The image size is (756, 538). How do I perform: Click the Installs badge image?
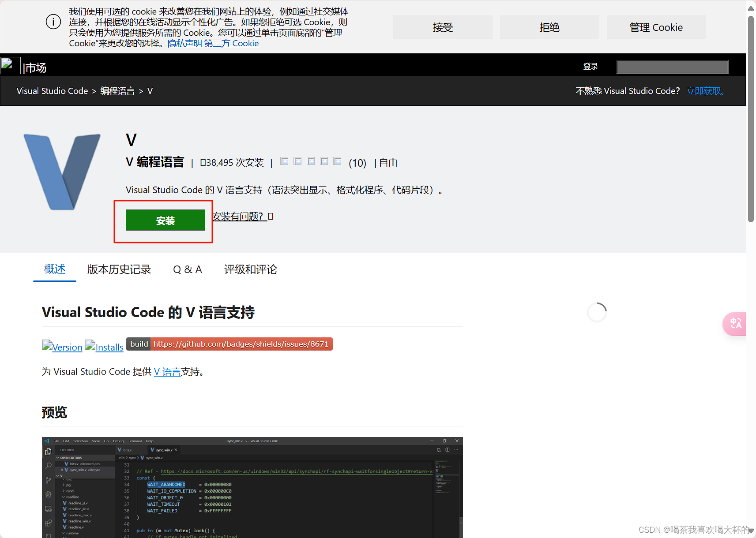click(x=104, y=347)
